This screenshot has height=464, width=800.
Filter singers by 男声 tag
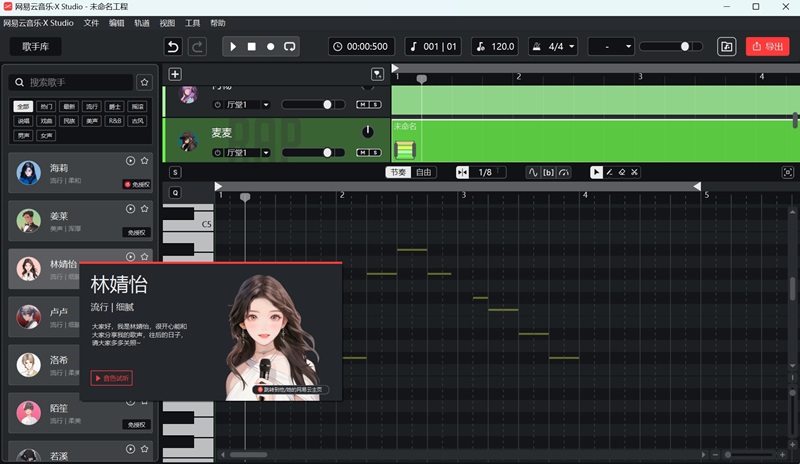pyautogui.click(x=23, y=135)
